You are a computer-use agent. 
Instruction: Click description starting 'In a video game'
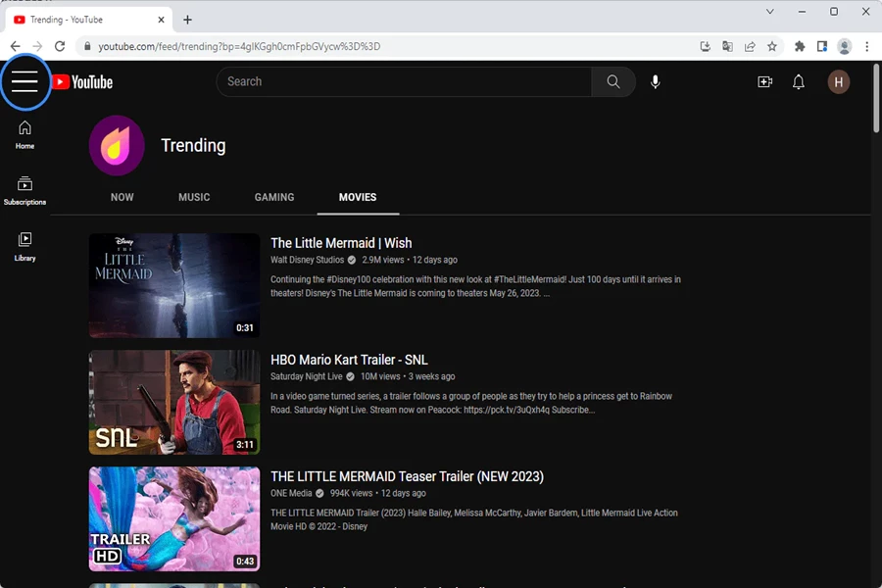click(471, 403)
